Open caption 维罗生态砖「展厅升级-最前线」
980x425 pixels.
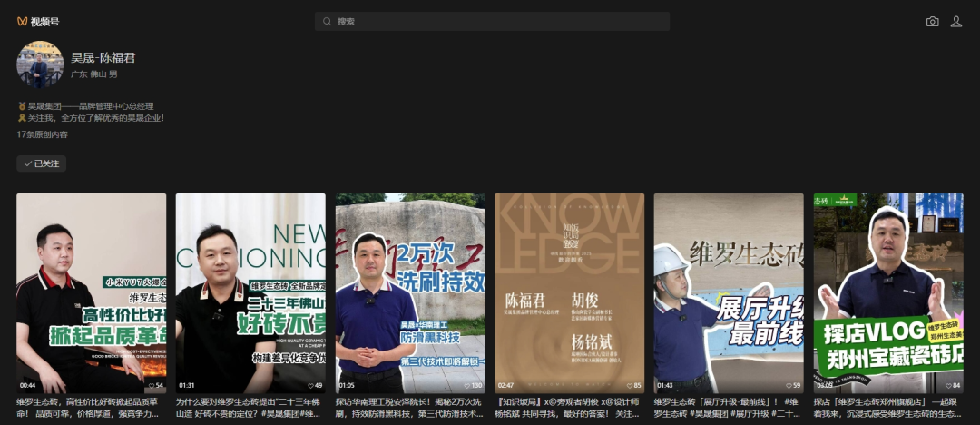click(729, 408)
